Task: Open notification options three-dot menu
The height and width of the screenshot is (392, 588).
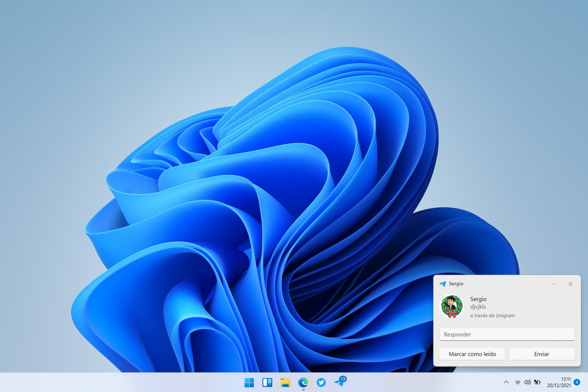Action: click(554, 284)
